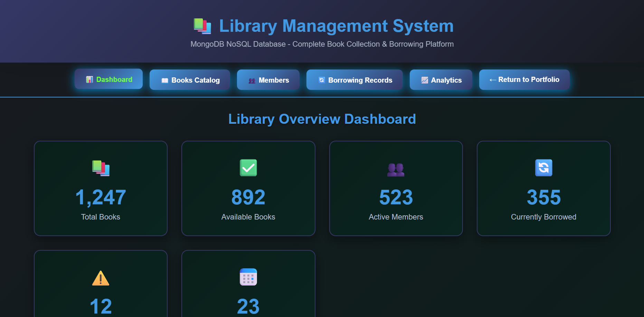Select the refresh icon on Borrowing Records button

(322, 80)
